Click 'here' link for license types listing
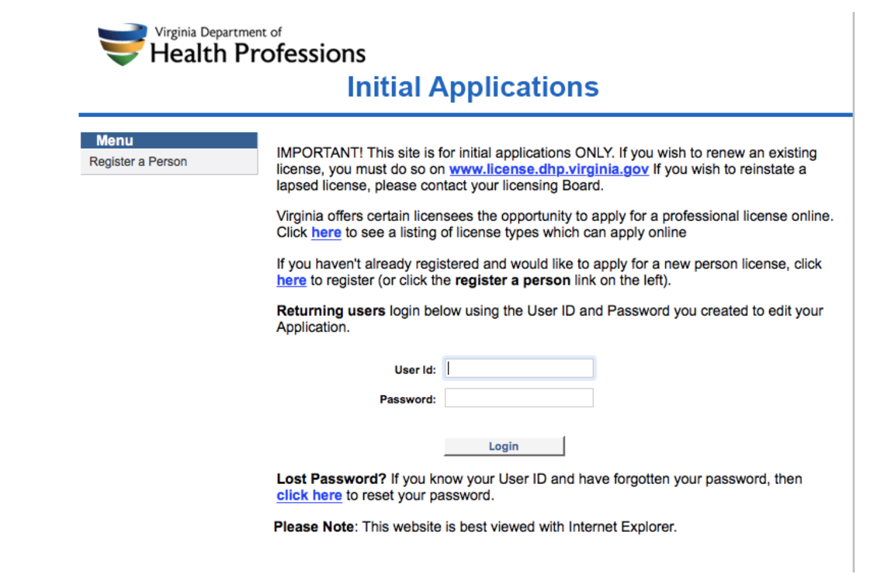This screenshot has height=588, width=887. [x=326, y=232]
